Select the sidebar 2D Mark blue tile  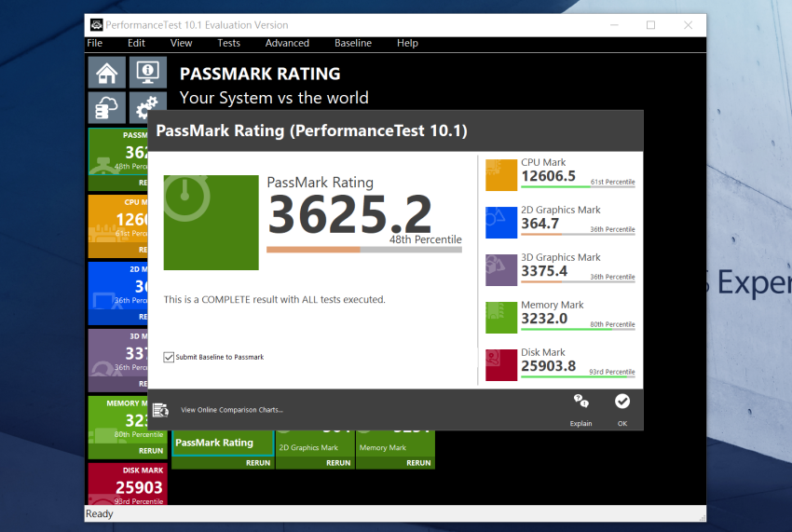(x=118, y=293)
